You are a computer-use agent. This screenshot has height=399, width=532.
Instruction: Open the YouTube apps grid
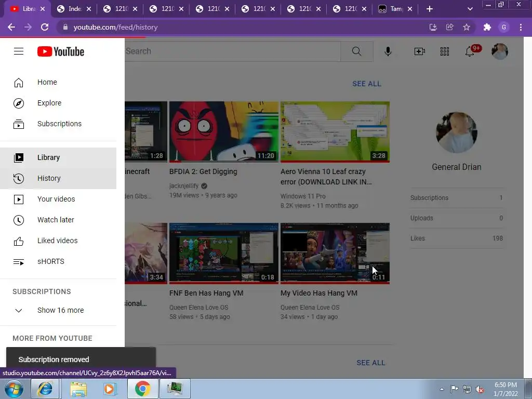(445, 51)
